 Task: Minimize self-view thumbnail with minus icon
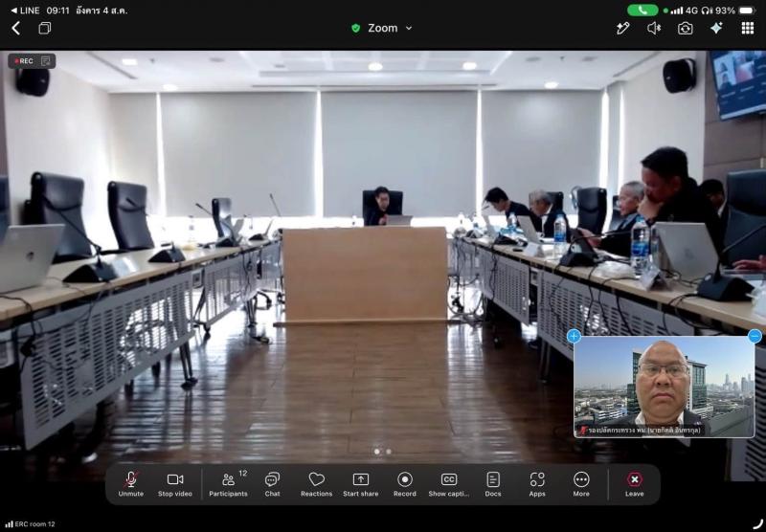755,336
